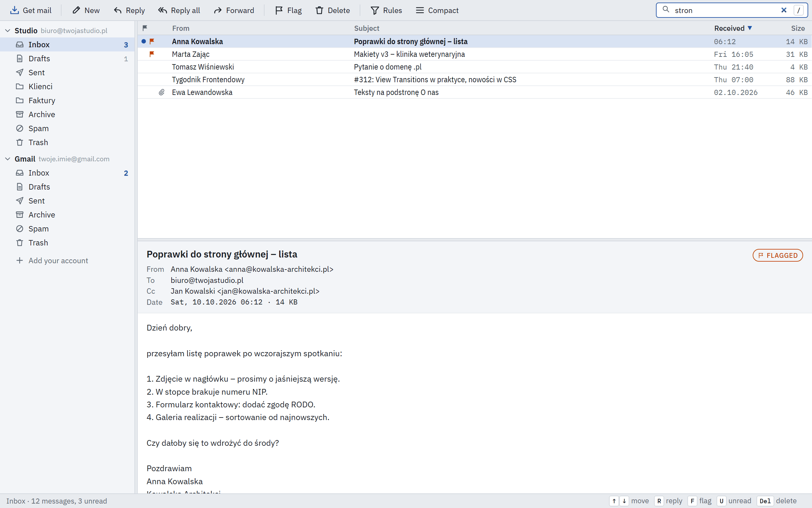Click Reply all in the toolbar
This screenshot has height=508, width=812.
(x=179, y=10)
